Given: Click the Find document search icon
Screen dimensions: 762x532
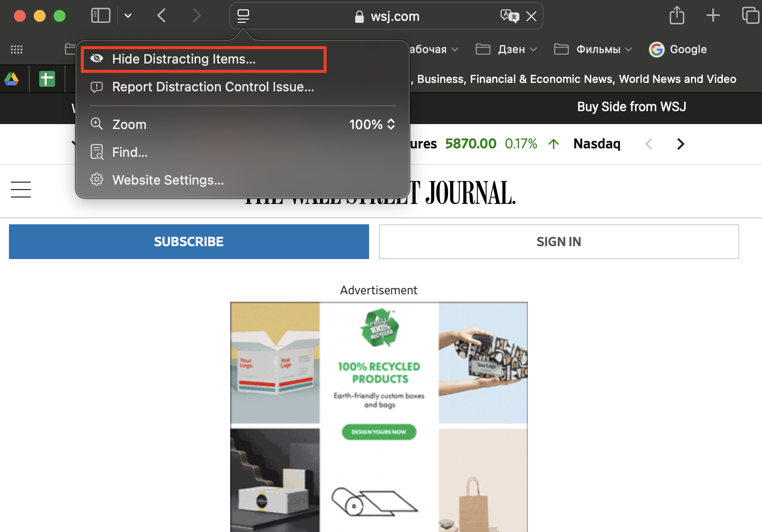Looking at the screenshot, I should pos(97,152).
